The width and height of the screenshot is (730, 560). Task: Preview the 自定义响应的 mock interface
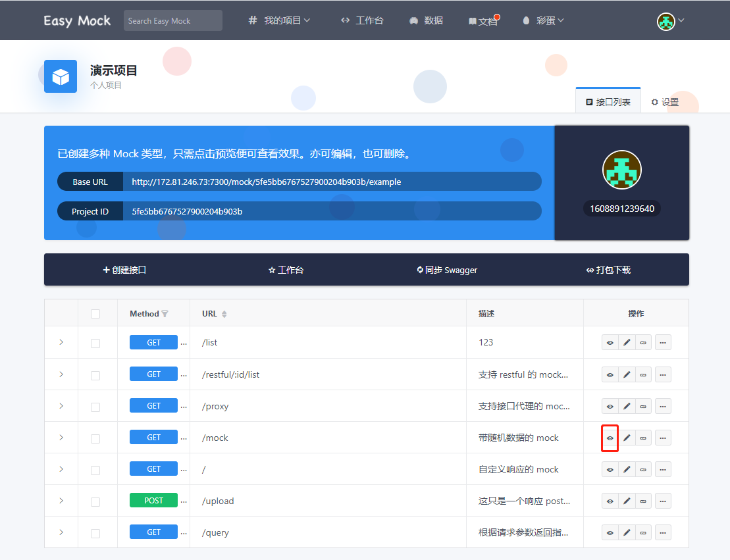[x=610, y=470]
